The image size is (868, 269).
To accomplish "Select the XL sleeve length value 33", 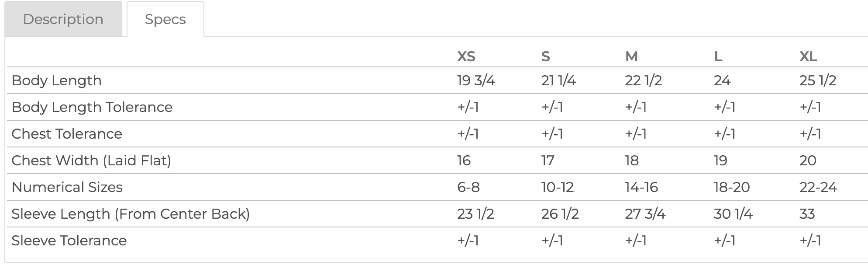I will pos(807,214).
